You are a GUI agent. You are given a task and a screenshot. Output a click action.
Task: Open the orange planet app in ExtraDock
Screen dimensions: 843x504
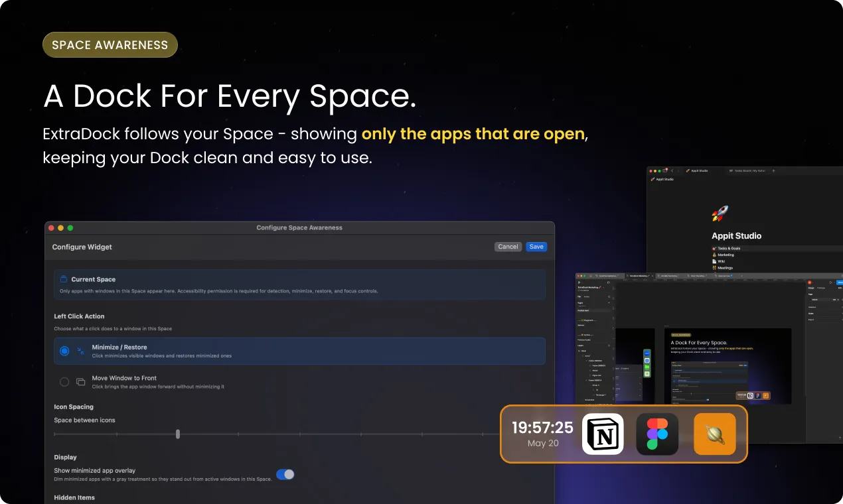click(x=715, y=434)
